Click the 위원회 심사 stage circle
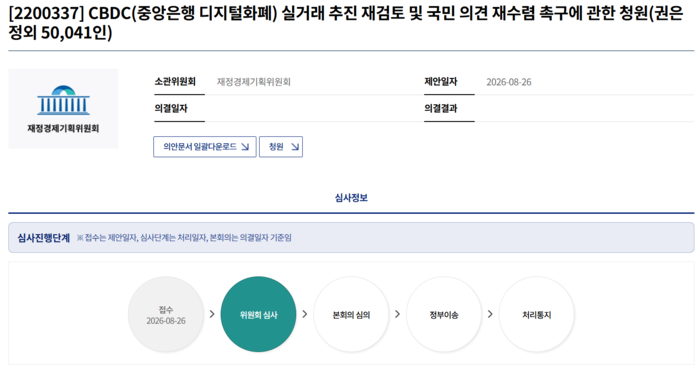 pyautogui.click(x=258, y=314)
